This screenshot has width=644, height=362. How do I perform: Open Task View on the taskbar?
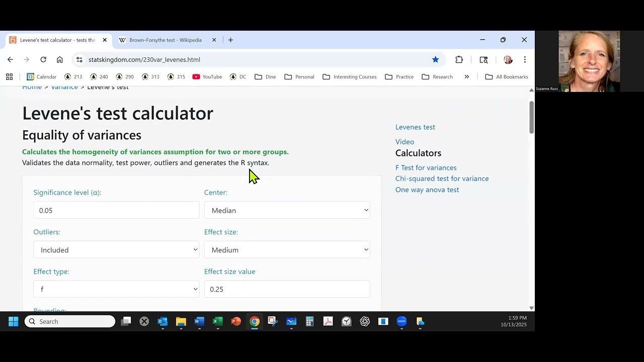(126, 321)
